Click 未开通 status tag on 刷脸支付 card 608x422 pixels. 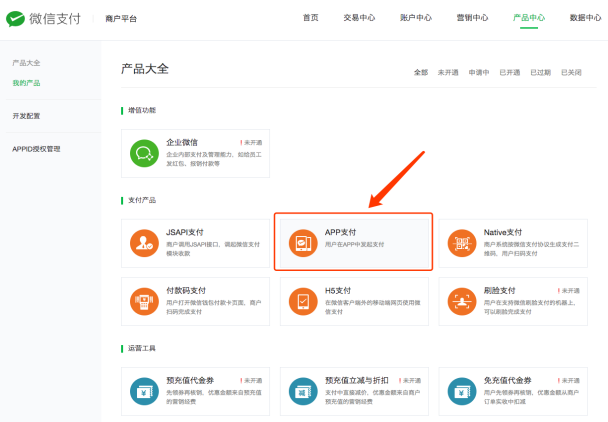[569, 291]
